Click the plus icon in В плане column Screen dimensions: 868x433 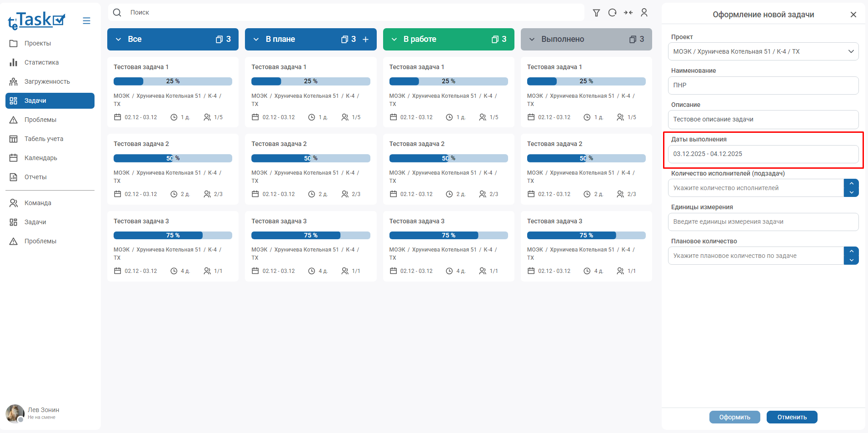[x=365, y=40]
